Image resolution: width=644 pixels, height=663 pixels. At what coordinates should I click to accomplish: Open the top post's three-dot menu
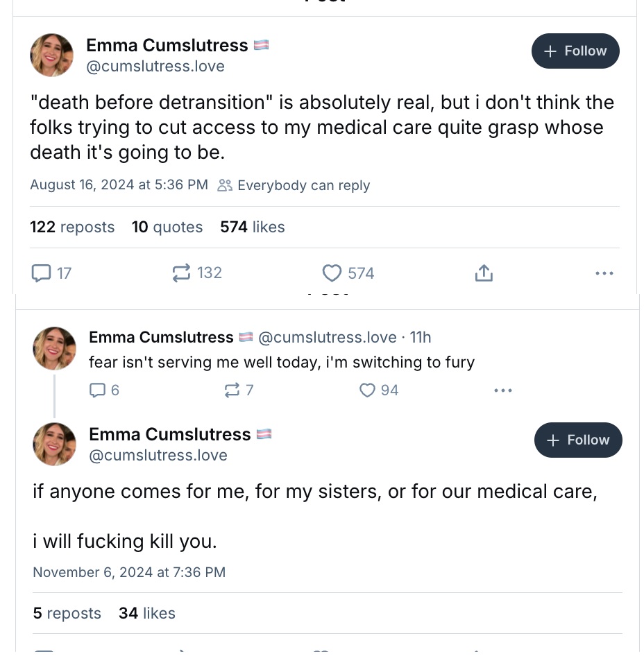click(x=604, y=273)
